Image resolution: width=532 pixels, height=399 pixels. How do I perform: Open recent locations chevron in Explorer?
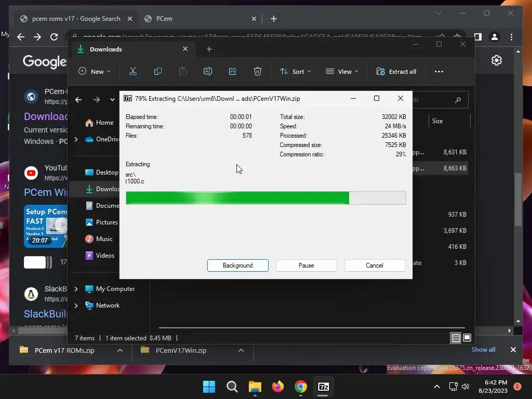(112, 100)
